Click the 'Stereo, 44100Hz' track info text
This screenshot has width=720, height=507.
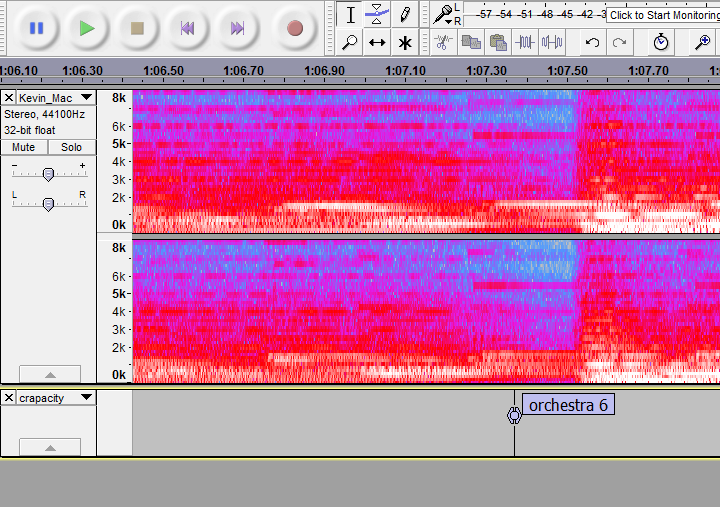[x=45, y=114]
